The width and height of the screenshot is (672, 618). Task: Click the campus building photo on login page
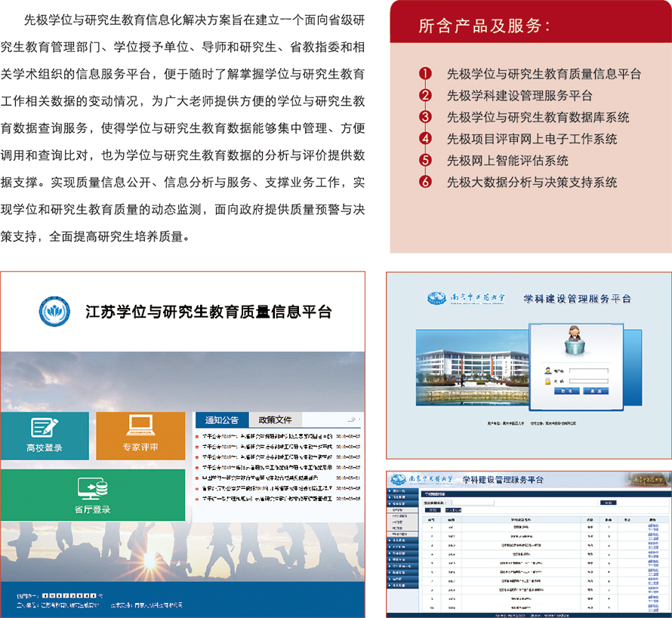472,368
